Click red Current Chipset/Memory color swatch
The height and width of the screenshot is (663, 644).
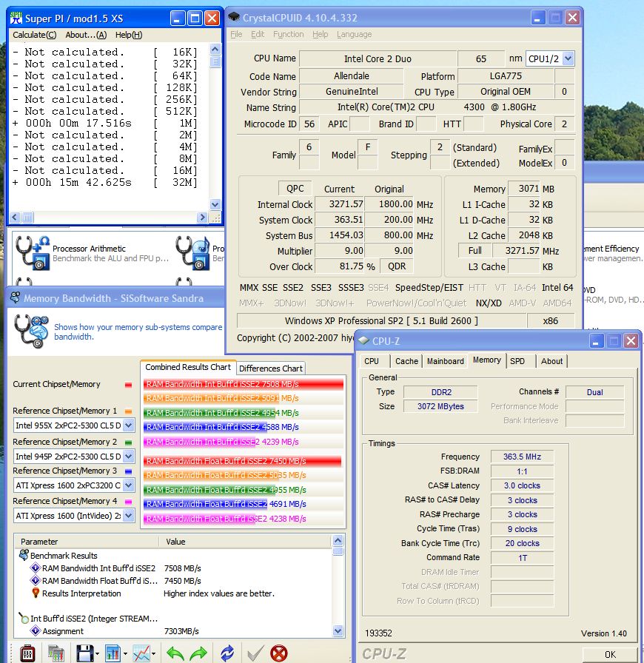tap(128, 384)
